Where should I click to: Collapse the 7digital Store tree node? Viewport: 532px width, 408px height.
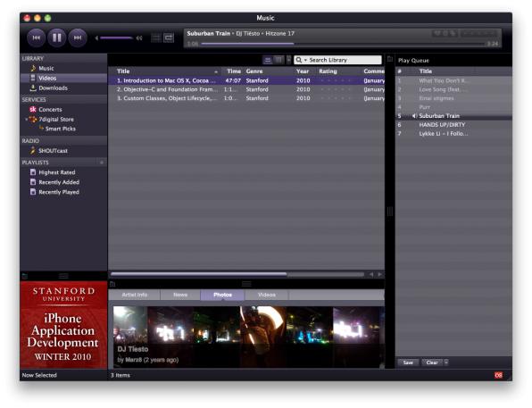point(26,120)
